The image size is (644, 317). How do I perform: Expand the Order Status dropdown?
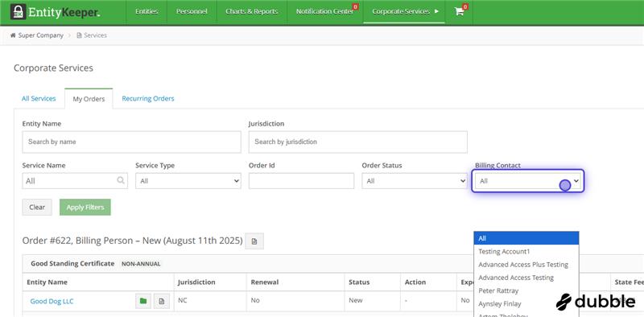click(415, 181)
